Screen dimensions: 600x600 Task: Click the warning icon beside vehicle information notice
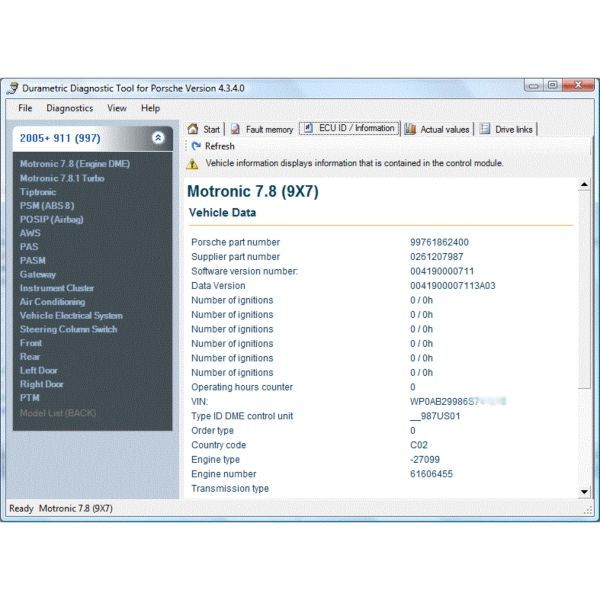pos(192,163)
